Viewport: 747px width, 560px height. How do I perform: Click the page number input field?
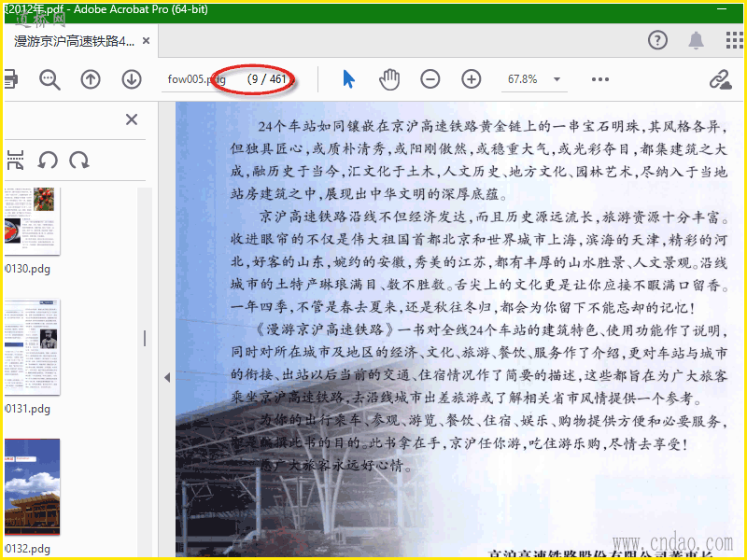pyautogui.click(x=195, y=79)
